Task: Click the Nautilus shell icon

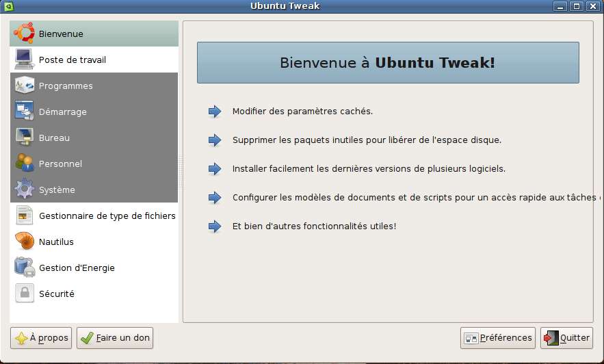Action: click(x=24, y=241)
